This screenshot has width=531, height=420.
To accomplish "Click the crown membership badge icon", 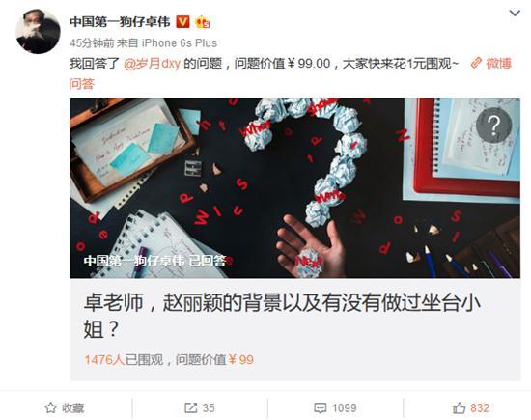I will point(202,22).
